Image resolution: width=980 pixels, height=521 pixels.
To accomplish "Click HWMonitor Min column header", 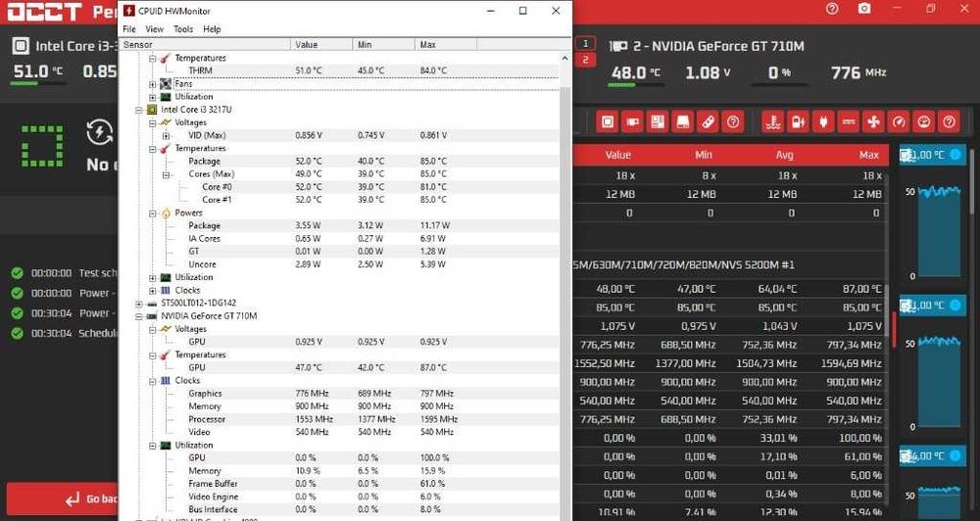I will coord(384,45).
